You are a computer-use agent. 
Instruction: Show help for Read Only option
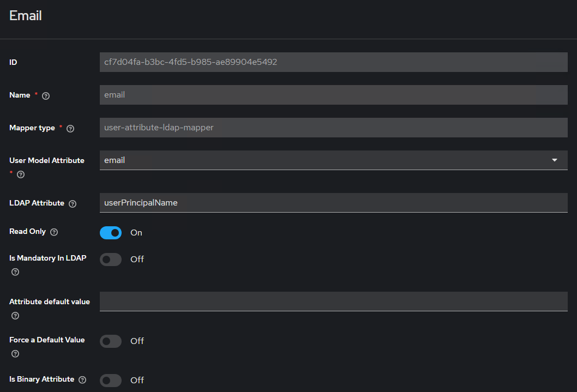(x=54, y=232)
